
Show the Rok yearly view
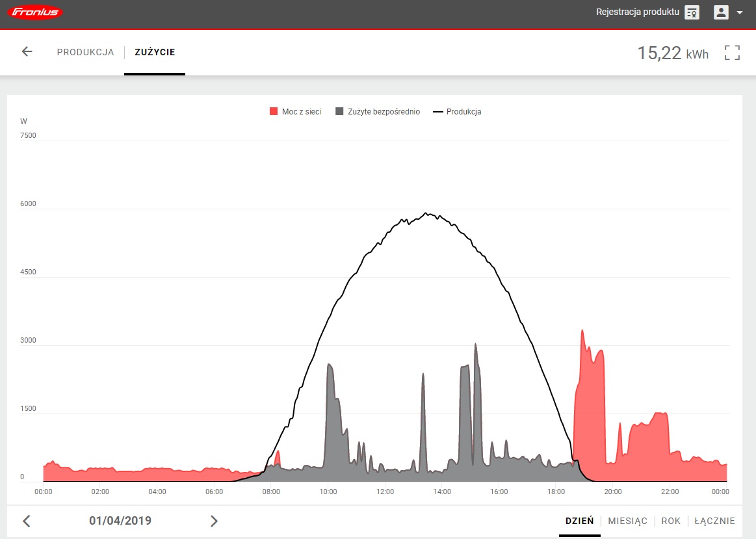tap(671, 521)
